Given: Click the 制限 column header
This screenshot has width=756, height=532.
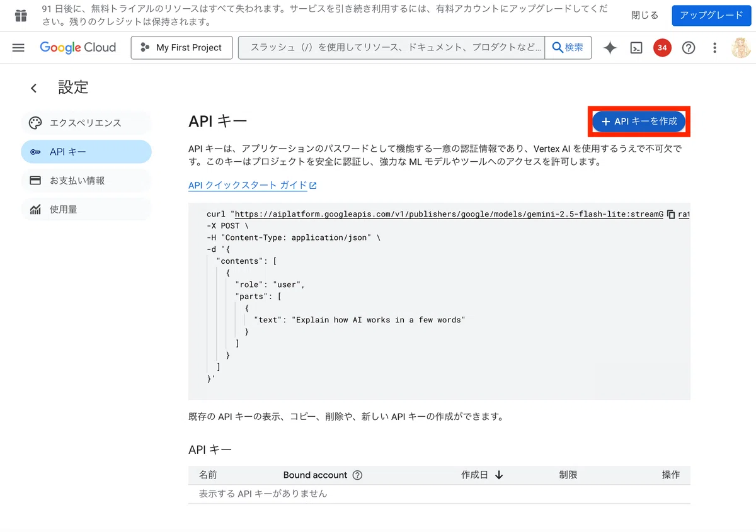Looking at the screenshot, I should (568, 475).
